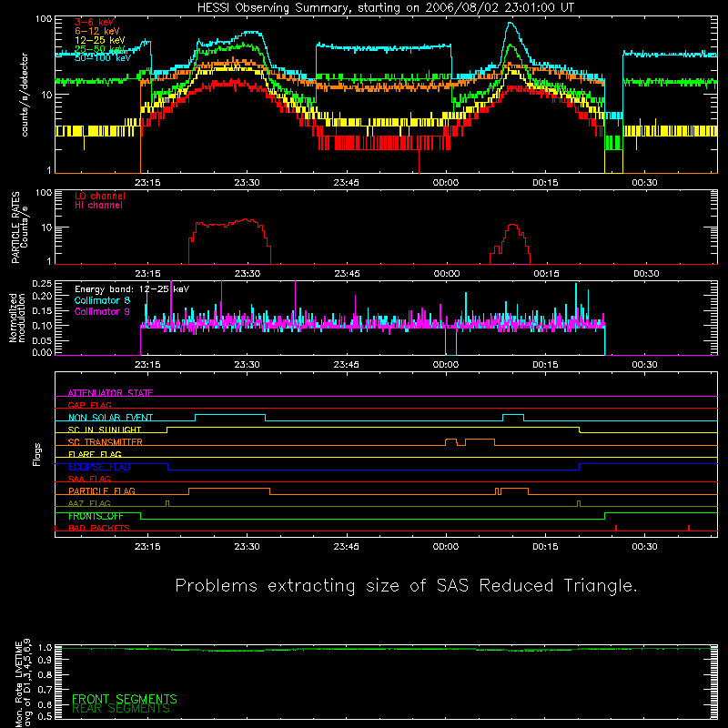Select the SC_TRANSMITTER flag label

tap(105, 442)
